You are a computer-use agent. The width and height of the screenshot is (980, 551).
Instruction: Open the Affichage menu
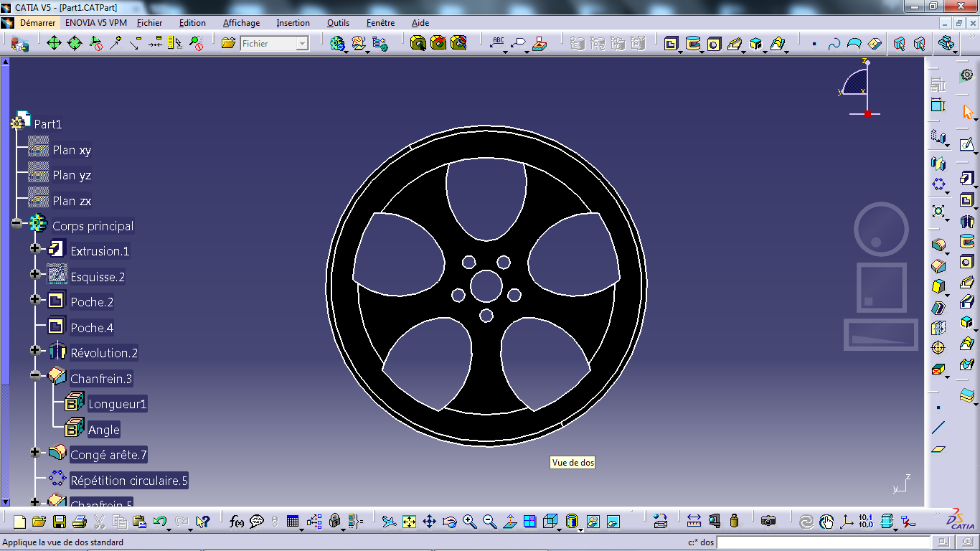coord(242,23)
